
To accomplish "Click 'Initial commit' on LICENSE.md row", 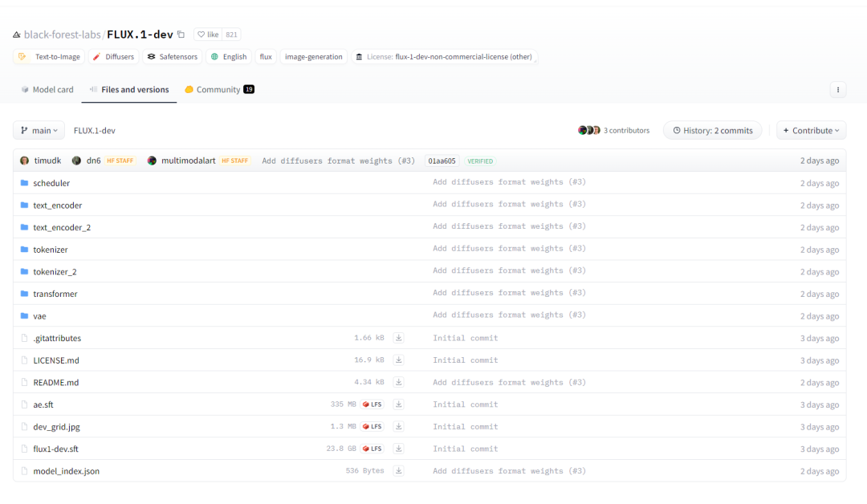I will pyautogui.click(x=465, y=360).
